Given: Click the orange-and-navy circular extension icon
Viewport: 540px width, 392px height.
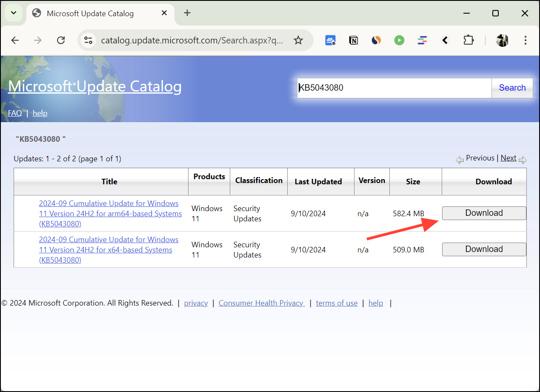Looking at the screenshot, I should tap(376, 40).
